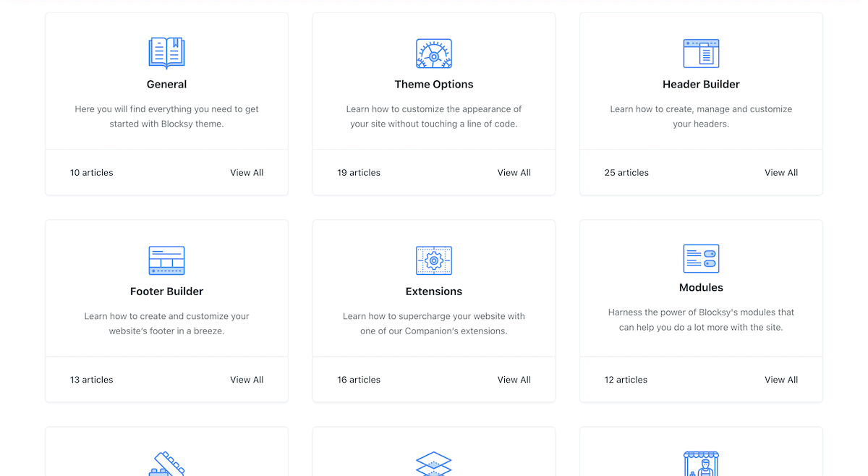This screenshot has height=476, width=868.
Task: Click description "Learn how to customize the appearance"
Action: [x=434, y=116]
